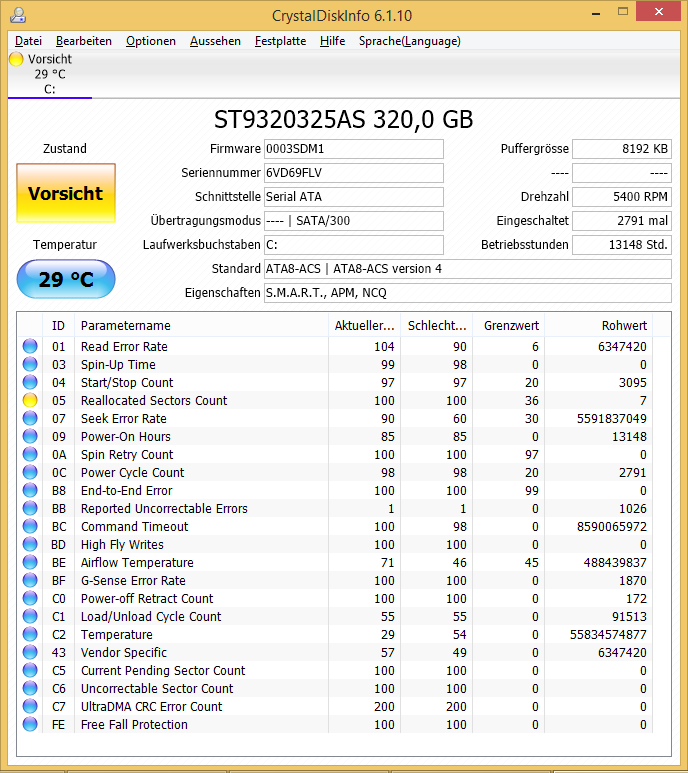Screen dimensions: 688x773
Task: Open the Festplatte menu
Action: [280, 41]
